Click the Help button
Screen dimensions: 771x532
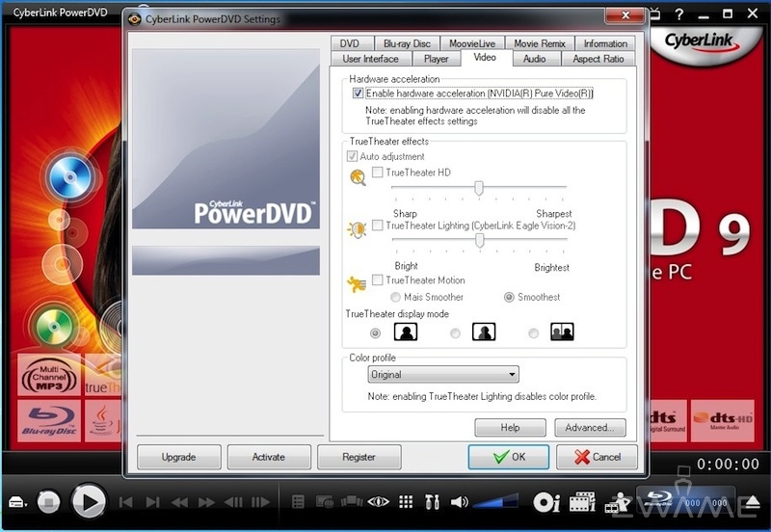510,427
